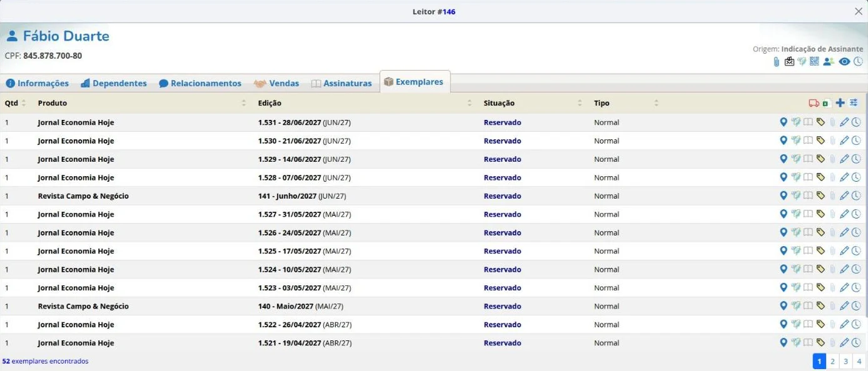Sort by the Situação column arrows
This screenshot has height=371, width=868.
(580, 103)
